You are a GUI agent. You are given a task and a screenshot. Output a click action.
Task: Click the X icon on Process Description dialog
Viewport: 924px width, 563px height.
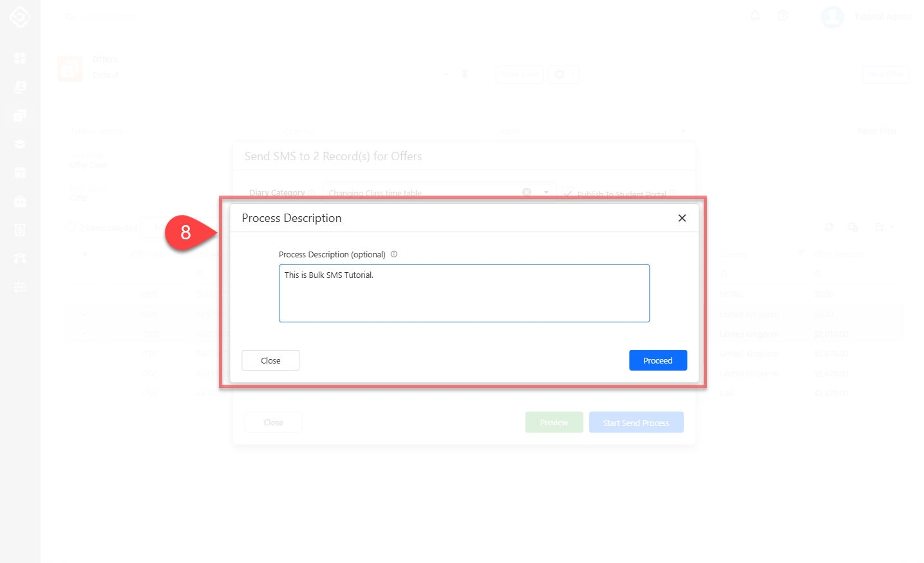coord(682,218)
